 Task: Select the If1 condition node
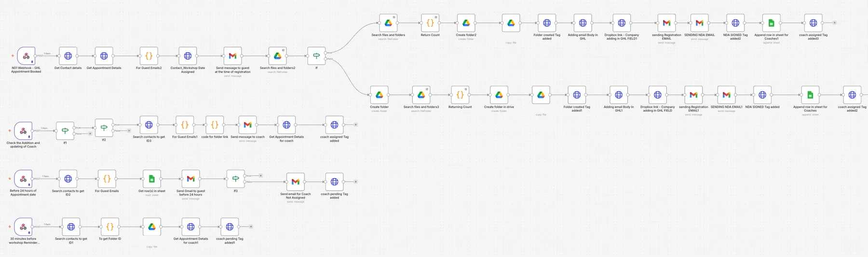click(x=65, y=131)
